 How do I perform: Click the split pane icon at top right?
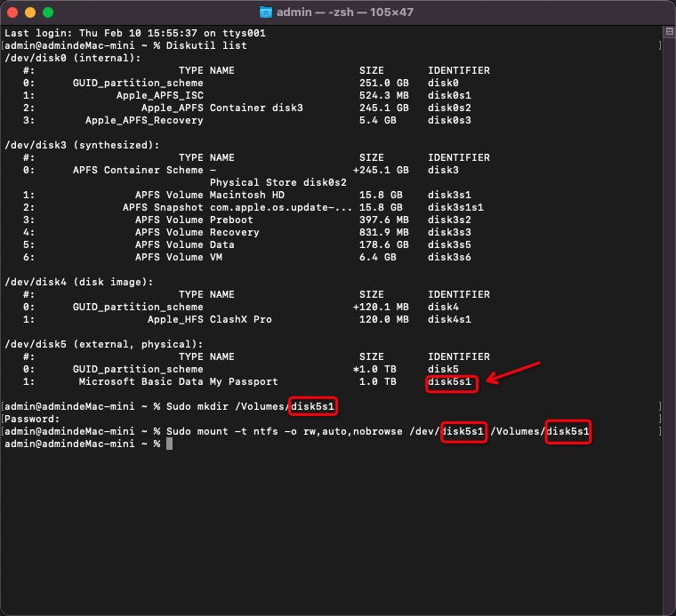670,31
